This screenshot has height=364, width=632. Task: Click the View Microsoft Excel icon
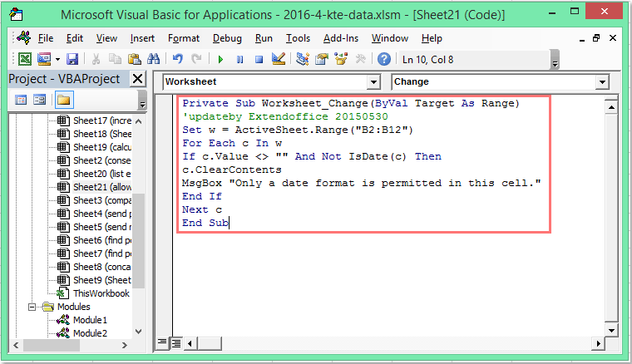(x=24, y=59)
